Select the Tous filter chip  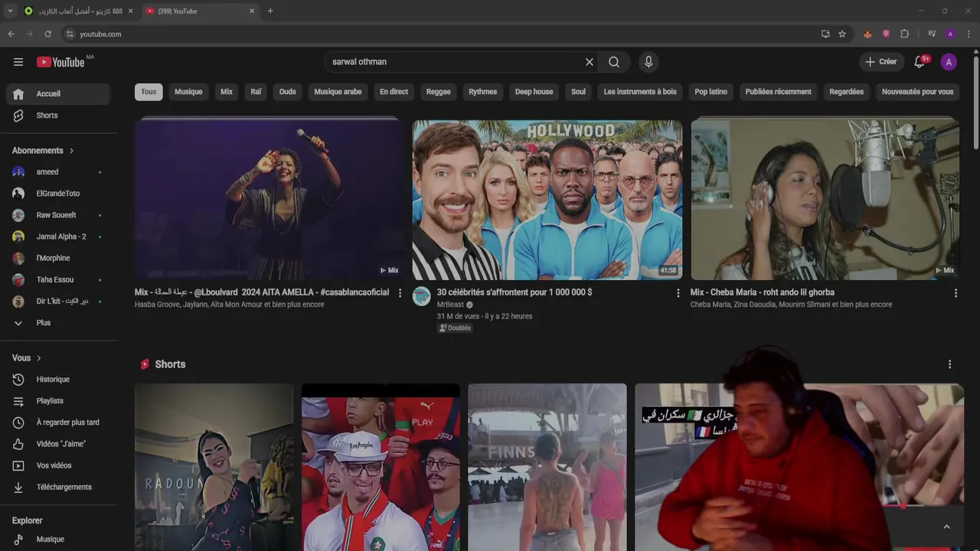pos(149,92)
